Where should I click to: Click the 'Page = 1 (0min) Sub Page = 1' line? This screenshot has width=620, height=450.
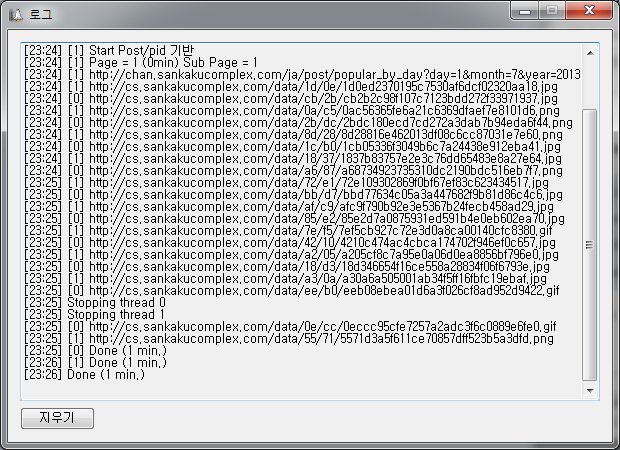141,62
